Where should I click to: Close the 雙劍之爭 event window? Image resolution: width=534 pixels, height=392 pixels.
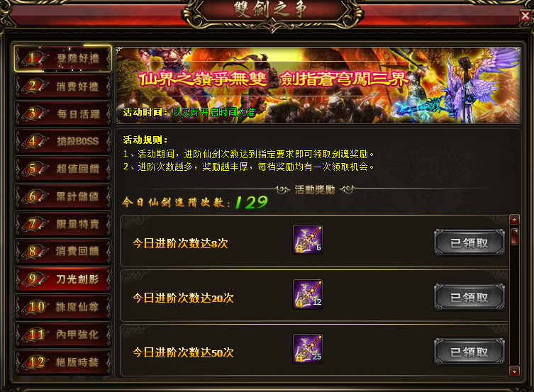525,16
